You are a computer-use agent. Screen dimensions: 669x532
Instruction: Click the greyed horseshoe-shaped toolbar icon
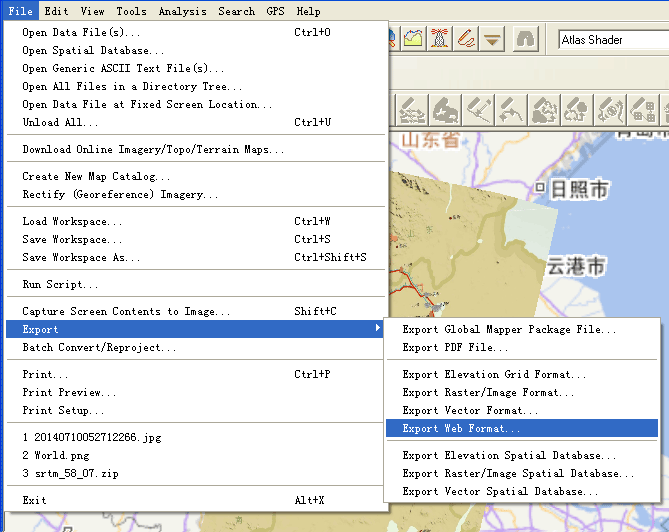tap(525, 39)
